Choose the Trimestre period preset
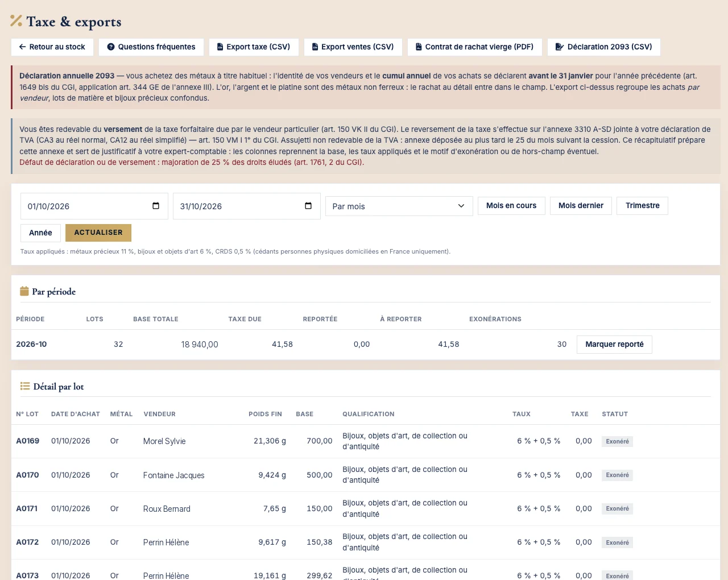728x580 pixels. (643, 206)
